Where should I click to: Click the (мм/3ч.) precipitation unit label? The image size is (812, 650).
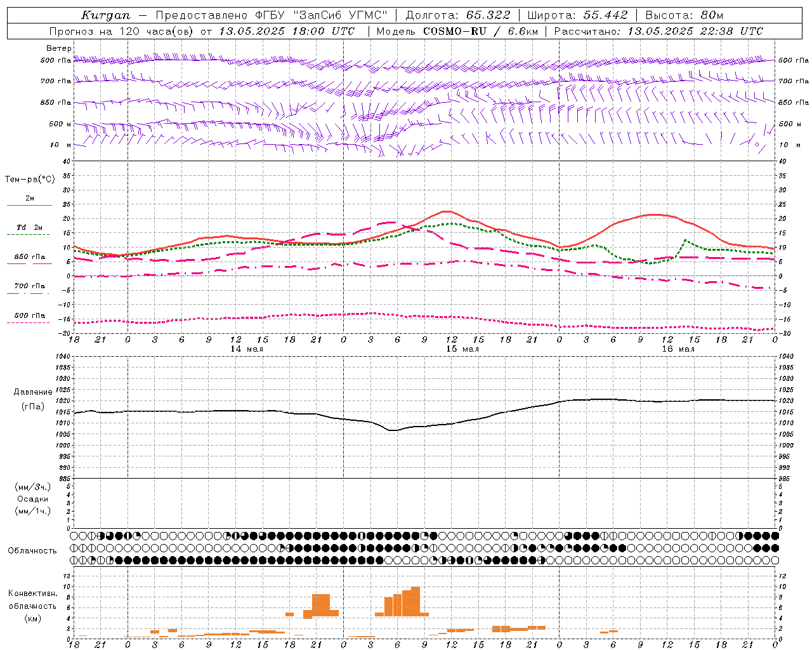[x=33, y=487]
